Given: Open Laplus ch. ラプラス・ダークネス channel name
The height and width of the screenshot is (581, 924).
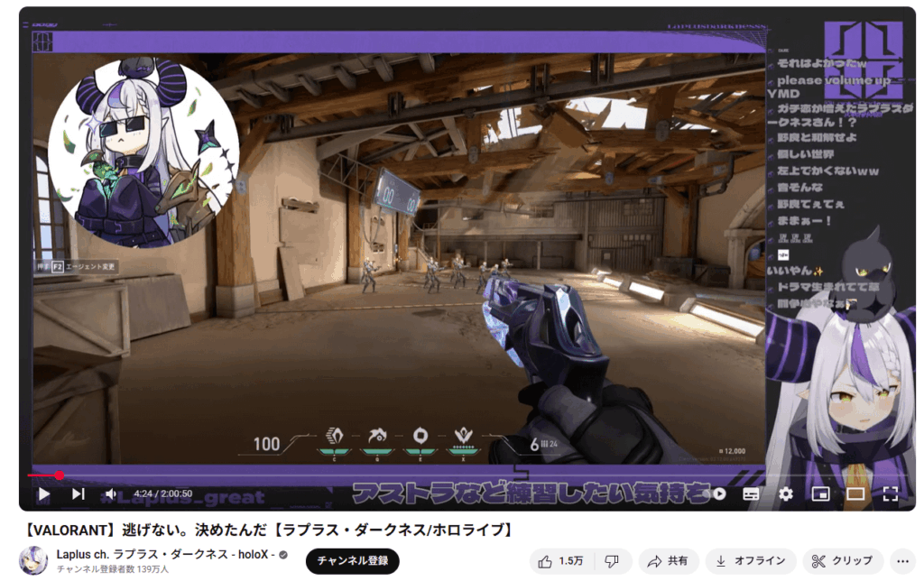Looking at the screenshot, I should [166, 555].
